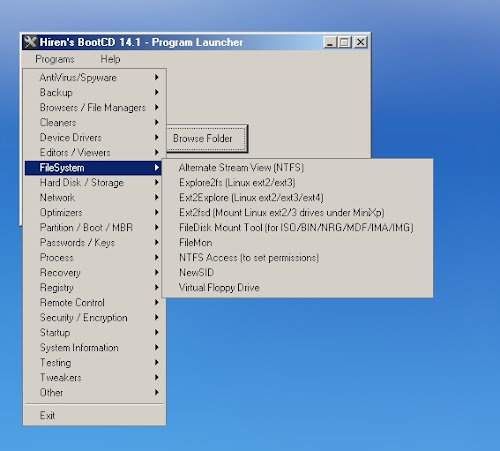Open Editors / Viewers submenu
The height and width of the screenshot is (451, 500).
[93, 152]
